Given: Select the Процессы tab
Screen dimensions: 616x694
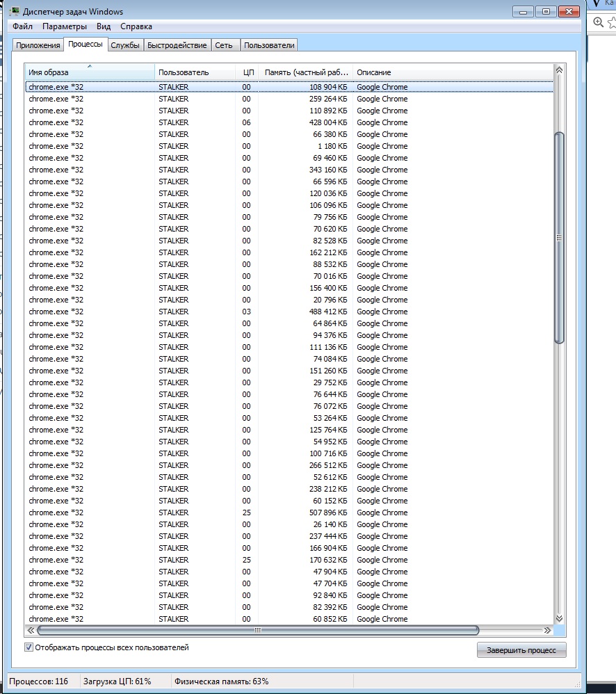Looking at the screenshot, I should [86, 45].
